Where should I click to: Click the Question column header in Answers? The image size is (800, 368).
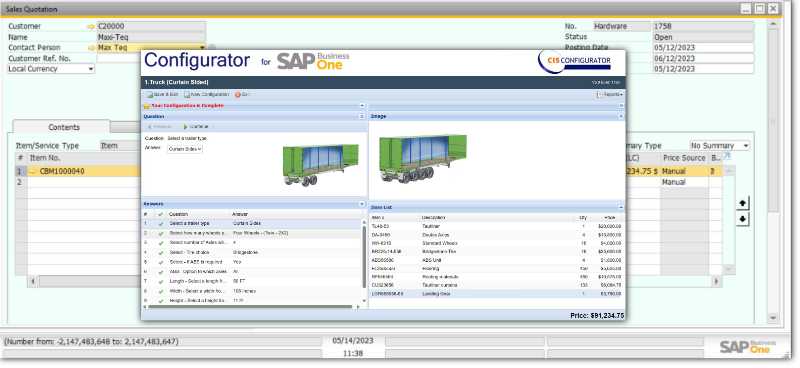(x=179, y=214)
